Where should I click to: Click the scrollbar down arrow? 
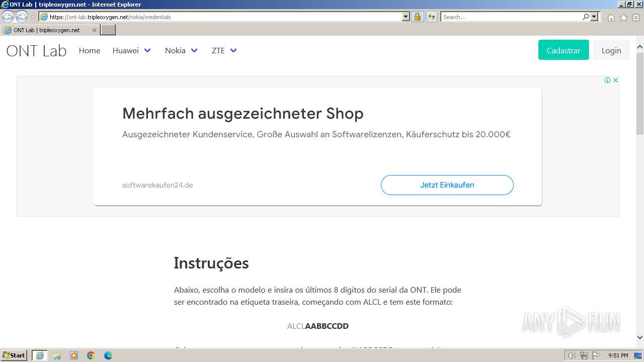(640, 337)
